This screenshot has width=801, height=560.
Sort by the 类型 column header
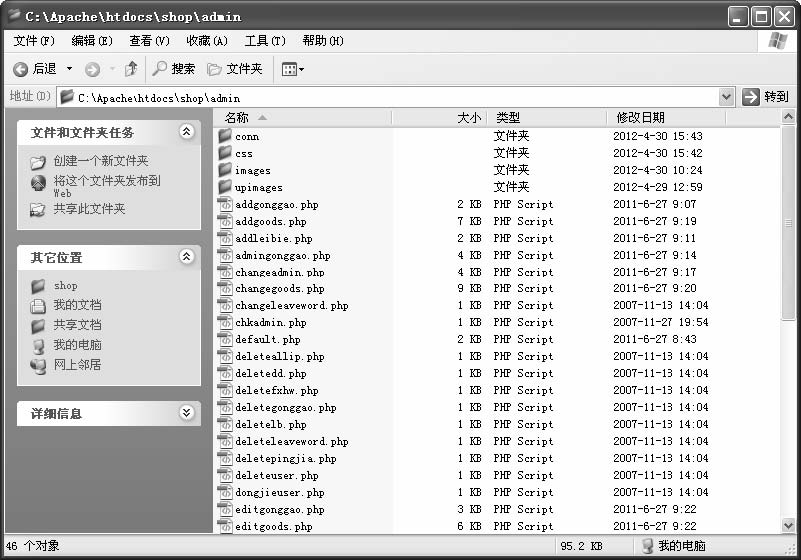pos(547,118)
